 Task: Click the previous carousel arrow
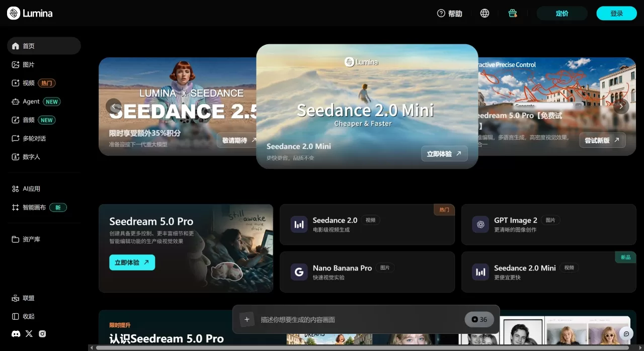114,106
